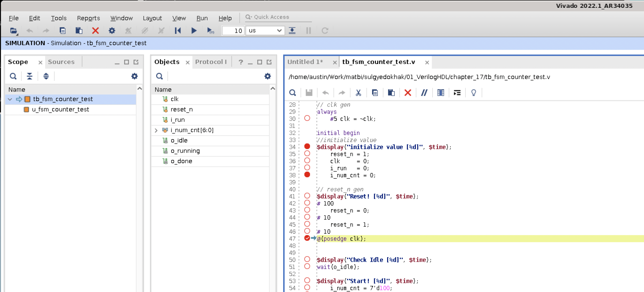Image resolution: width=644 pixels, height=292 pixels.
Task: Select the o_running signal in Objects
Action: pyautogui.click(x=185, y=151)
